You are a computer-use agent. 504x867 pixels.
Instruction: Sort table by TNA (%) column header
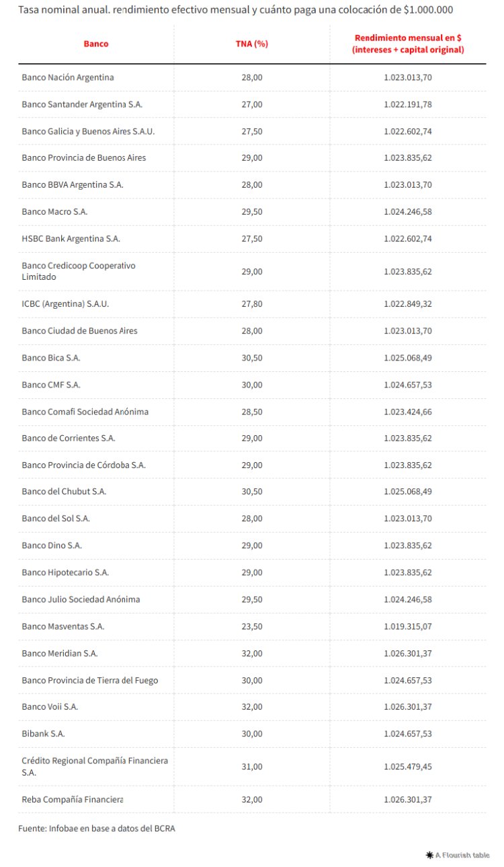252,44
